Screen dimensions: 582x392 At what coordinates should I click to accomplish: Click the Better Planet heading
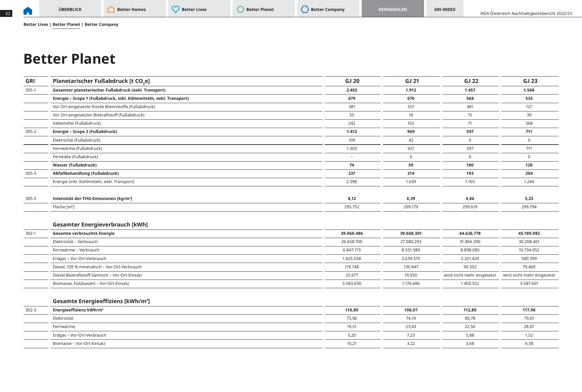tap(69, 59)
